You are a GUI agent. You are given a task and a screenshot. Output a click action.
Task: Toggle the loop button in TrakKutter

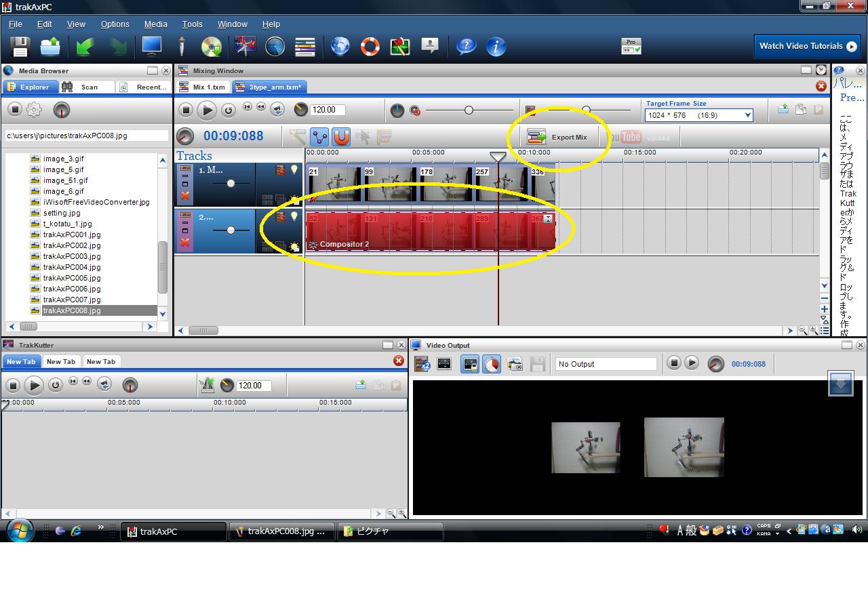[x=56, y=385]
